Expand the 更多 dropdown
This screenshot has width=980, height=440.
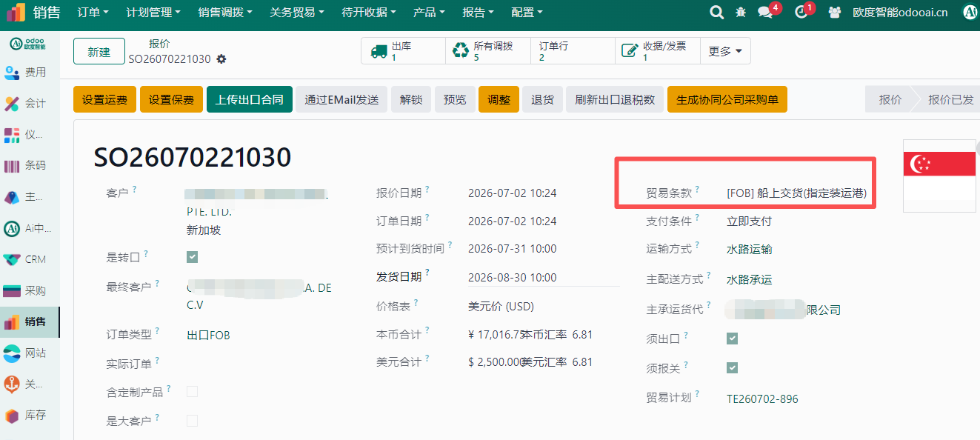click(725, 51)
